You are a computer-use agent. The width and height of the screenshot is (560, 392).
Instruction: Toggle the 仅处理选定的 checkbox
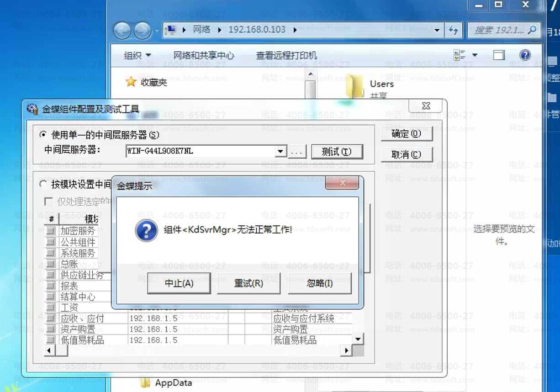(x=48, y=201)
